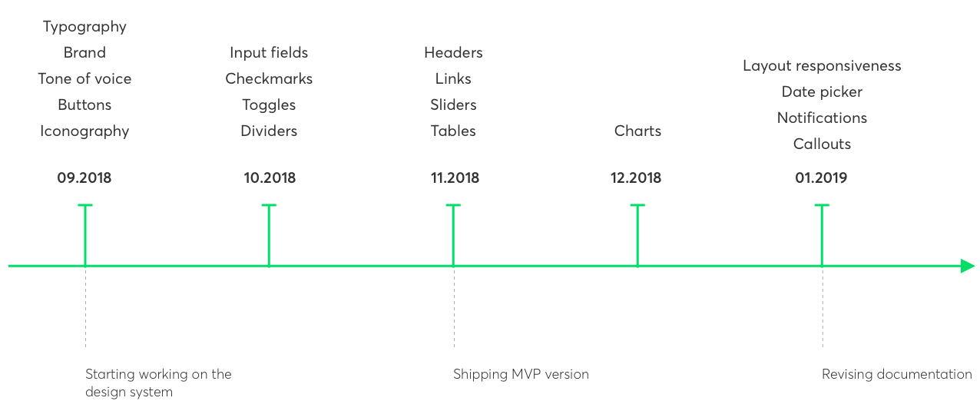
Task: Click the 01.2019 timeline marker tick
Action: [x=822, y=234]
